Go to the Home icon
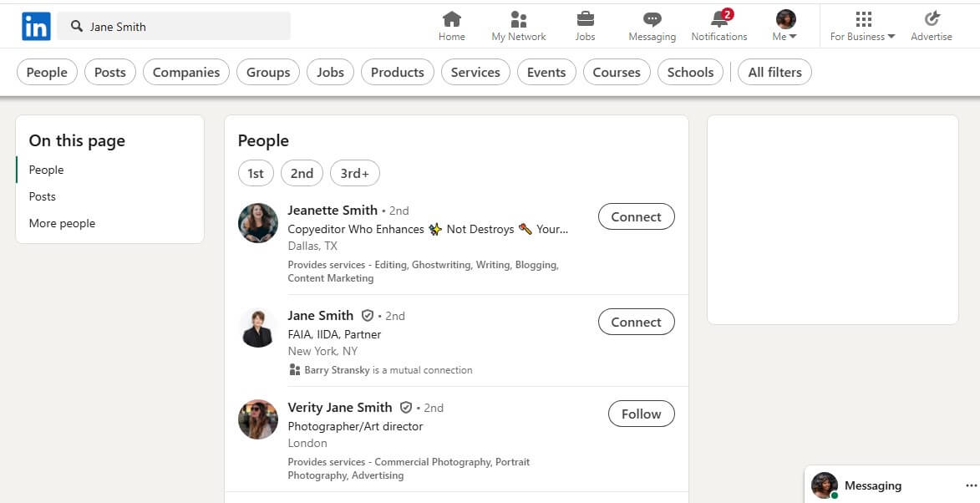980x503 pixels. [451, 19]
